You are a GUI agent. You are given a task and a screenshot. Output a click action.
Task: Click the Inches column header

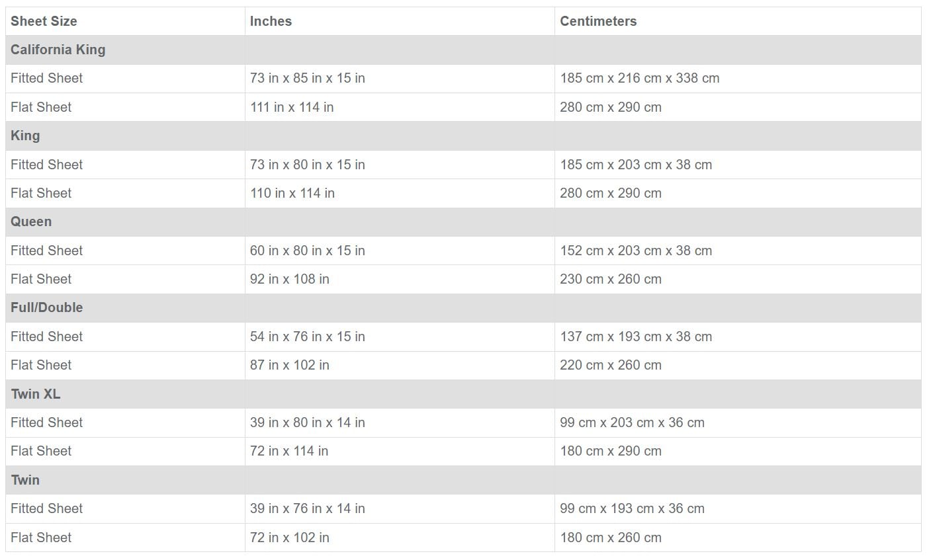coord(271,21)
